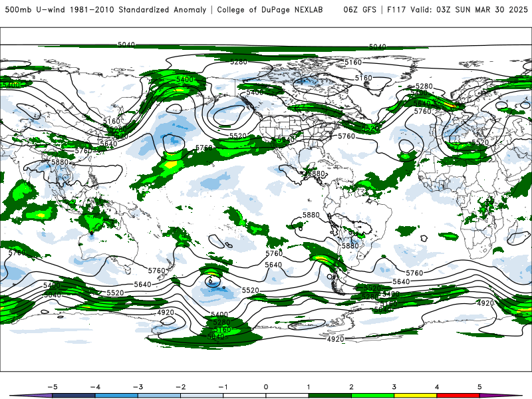Image resolution: width=532 pixels, height=399 pixels.
Task: Click the 5880 contour label over the Caribbean
Action: (x=317, y=174)
